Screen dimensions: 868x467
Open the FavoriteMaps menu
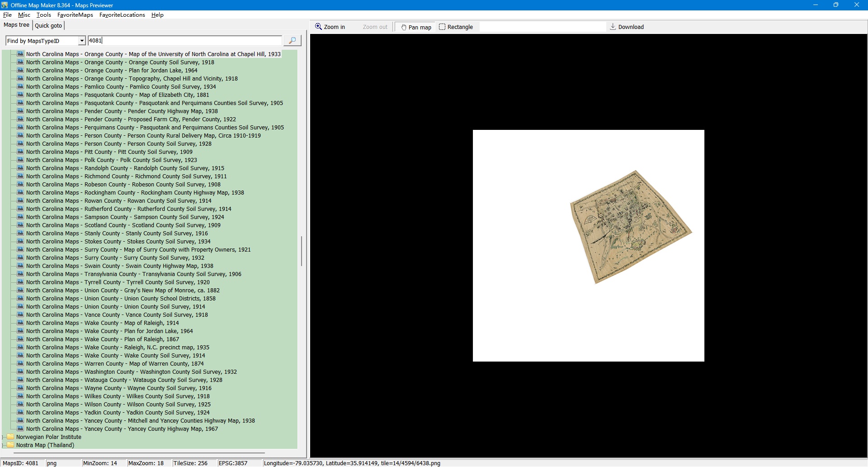click(75, 15)
